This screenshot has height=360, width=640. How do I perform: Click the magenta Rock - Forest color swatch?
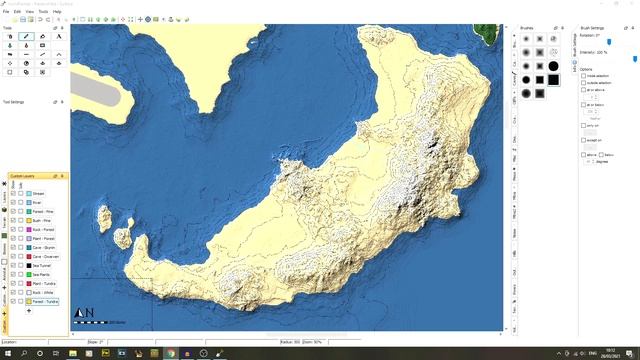[29, 229]
